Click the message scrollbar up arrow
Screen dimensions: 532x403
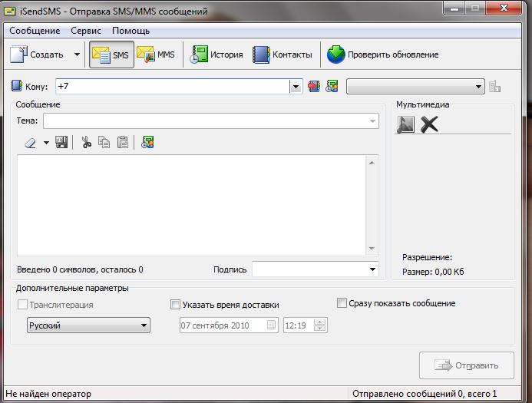pos(372,163)
